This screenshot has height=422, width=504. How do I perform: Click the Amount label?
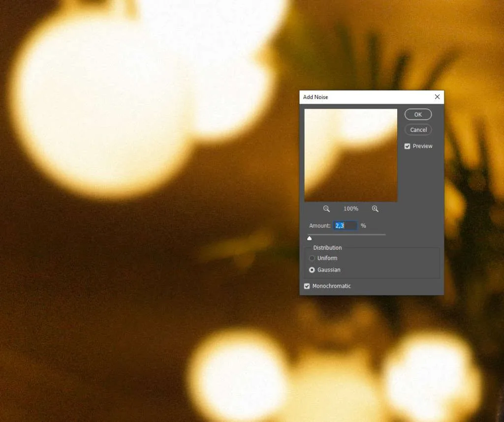pyautogui.click(x=319, y=226)
